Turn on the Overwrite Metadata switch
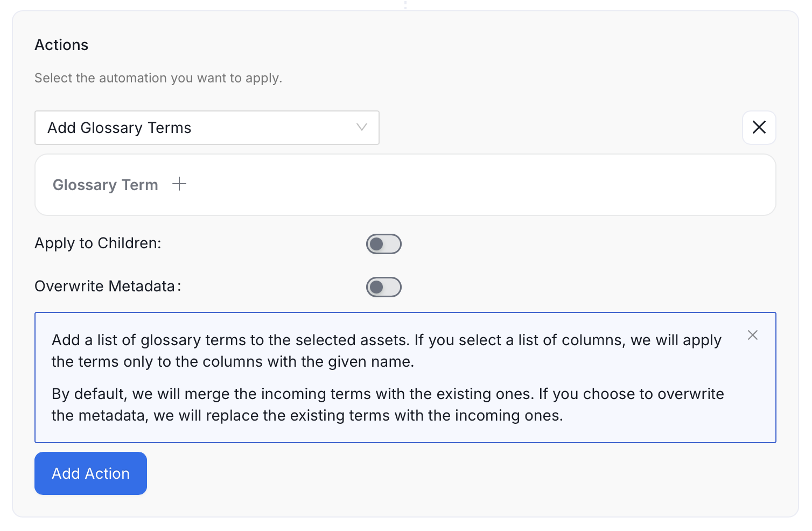The width and height of the screenshot is (812, 531). point(384,287)
